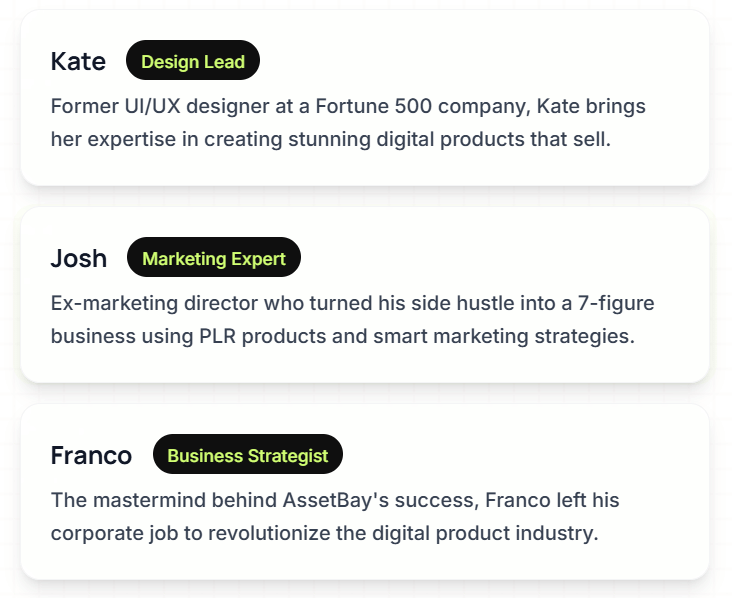732x598 pixels.
Task: Select the Business Strategist badge
Action: pos(248,455)
